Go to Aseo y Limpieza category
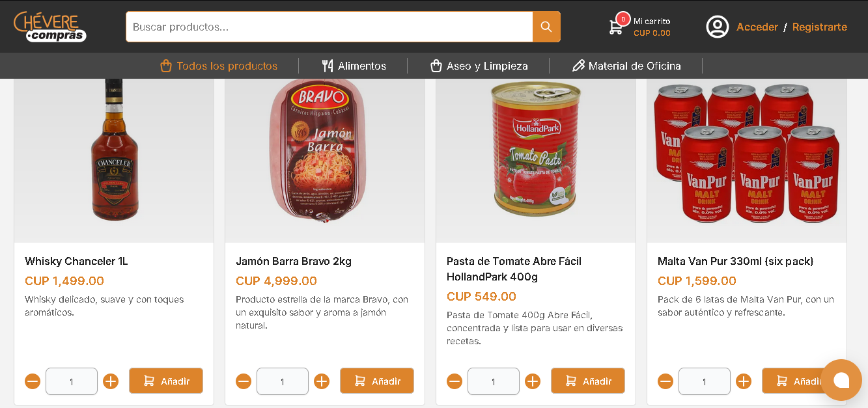The image size is (868, 408). coord(479,66)
